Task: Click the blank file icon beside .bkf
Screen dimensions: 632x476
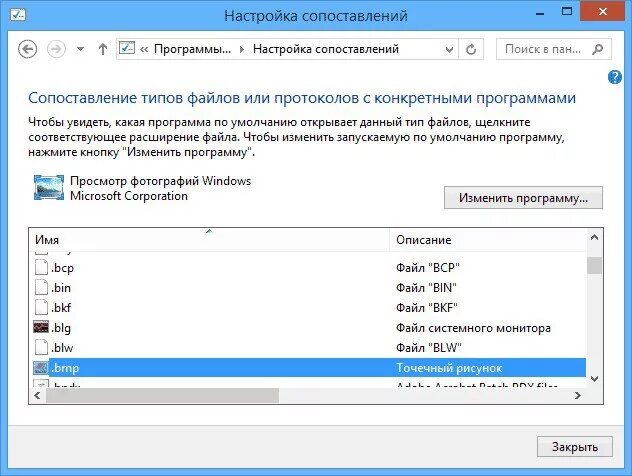Action: click(x=41, y=307)
